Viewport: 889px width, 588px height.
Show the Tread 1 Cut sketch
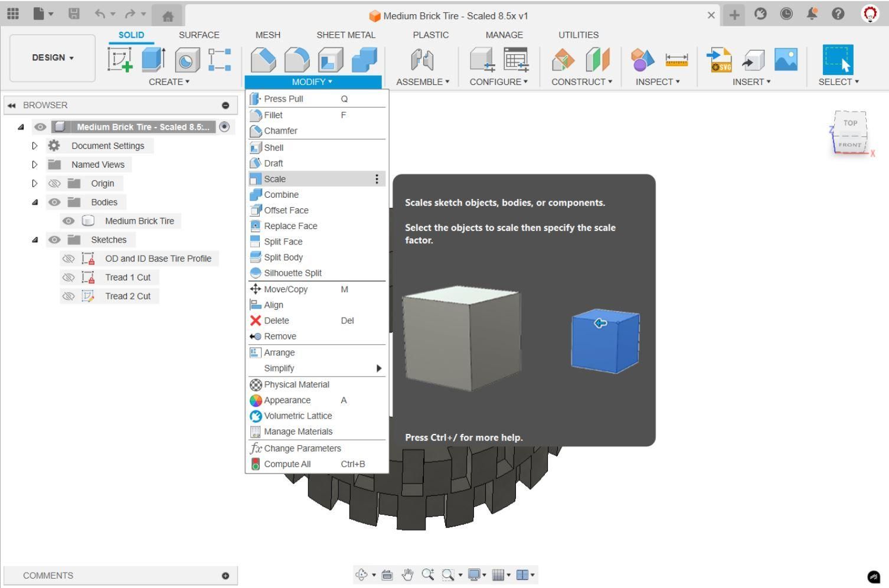pyautogui.click(x=68, y=278)
